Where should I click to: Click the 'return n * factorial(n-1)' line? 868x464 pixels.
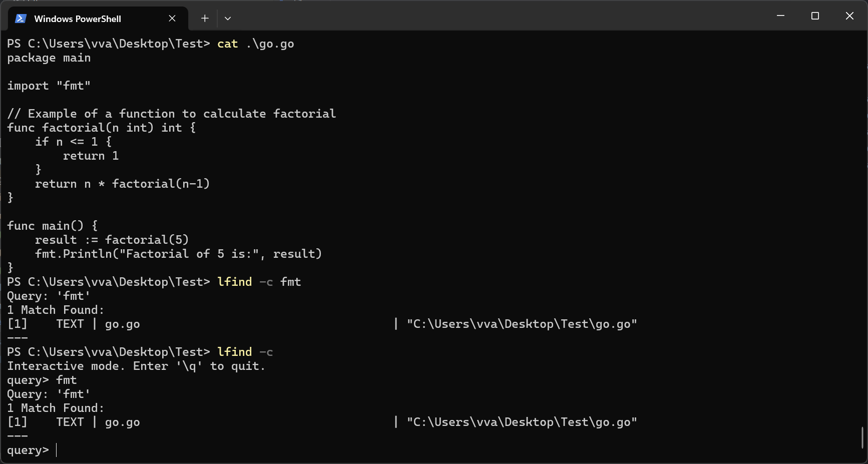(122, 184)
